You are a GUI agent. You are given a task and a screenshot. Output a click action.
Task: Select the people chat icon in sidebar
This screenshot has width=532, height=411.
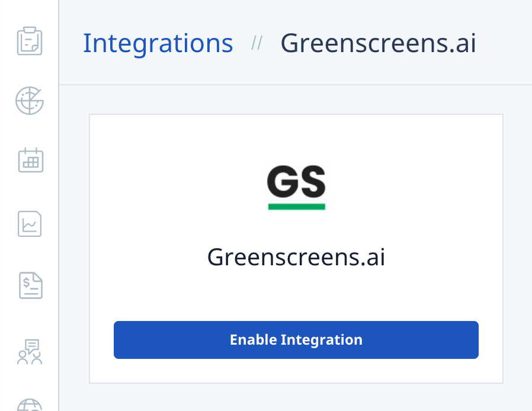coord(29,352)
